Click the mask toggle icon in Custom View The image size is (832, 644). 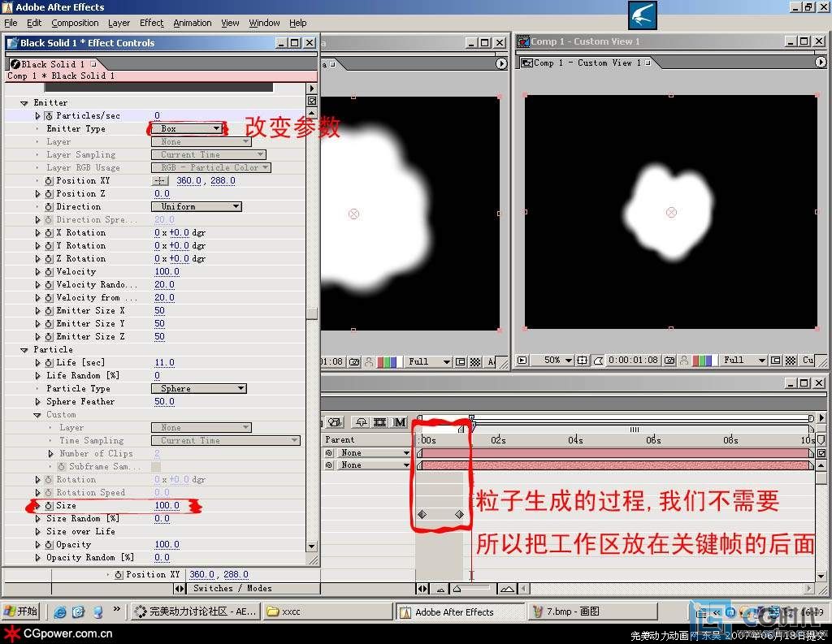(x=599, y=361)
